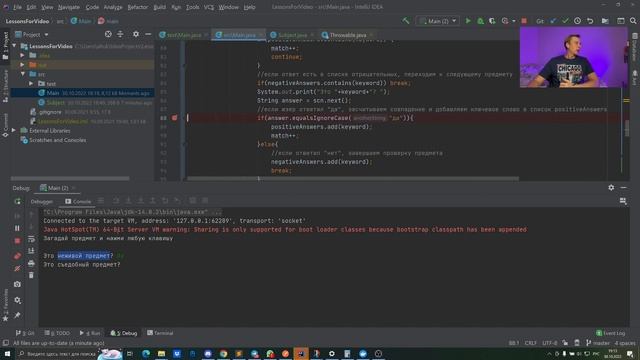Open Run tool window button at bottom

(90, 333)
